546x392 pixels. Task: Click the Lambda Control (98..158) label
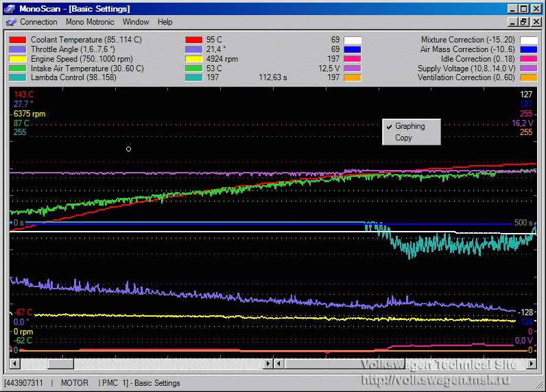point(73,77)
